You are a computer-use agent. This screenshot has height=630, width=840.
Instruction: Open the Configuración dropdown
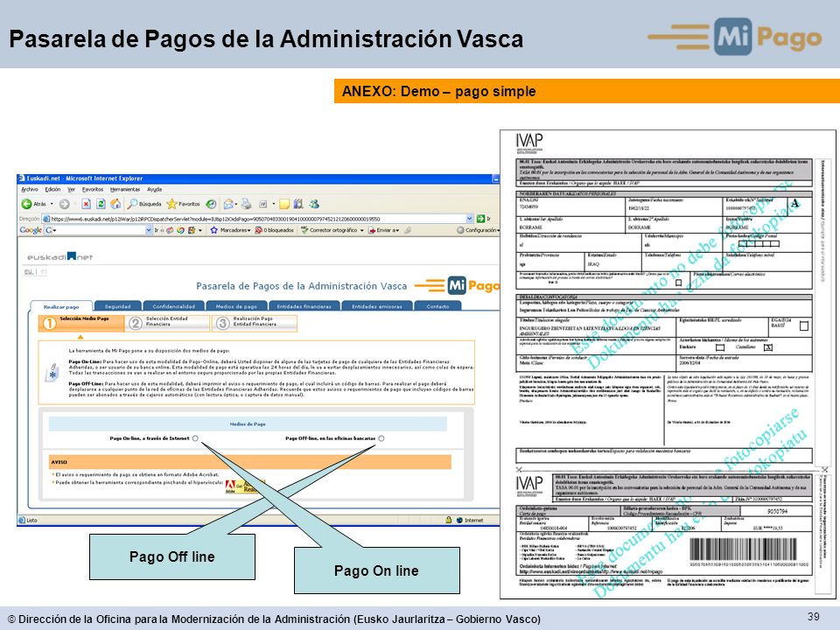click(x=498, y=230)
